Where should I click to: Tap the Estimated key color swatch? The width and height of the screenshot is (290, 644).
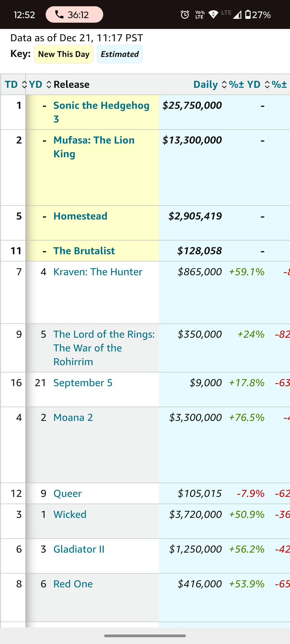click(120, 54)
